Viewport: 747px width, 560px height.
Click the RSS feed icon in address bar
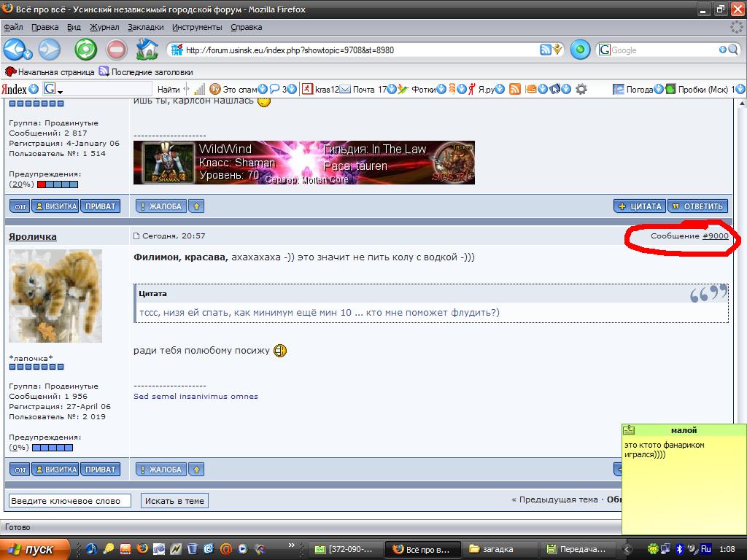click(545, 50)
